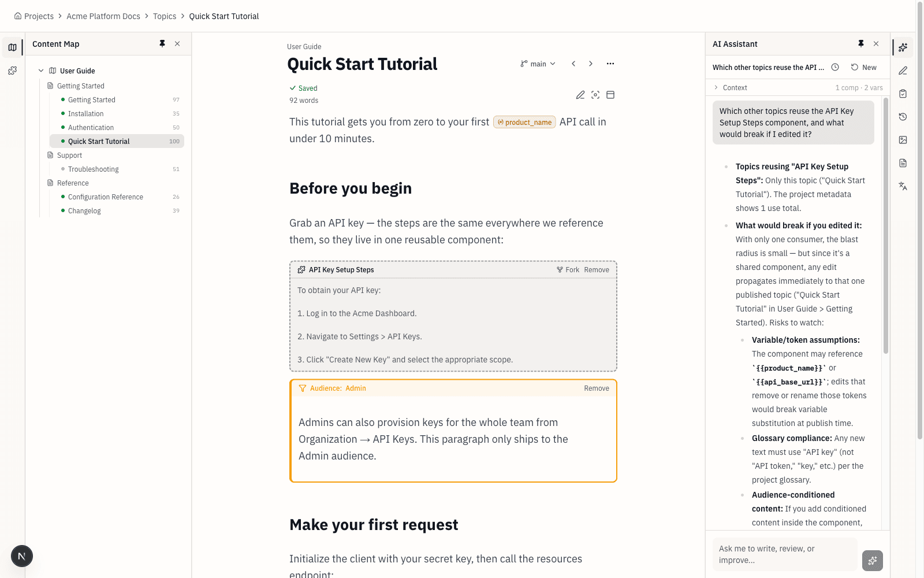This screenshot has height=578, width=924.
Task: Click the 92 words count
Action: [x=304, y=101]
